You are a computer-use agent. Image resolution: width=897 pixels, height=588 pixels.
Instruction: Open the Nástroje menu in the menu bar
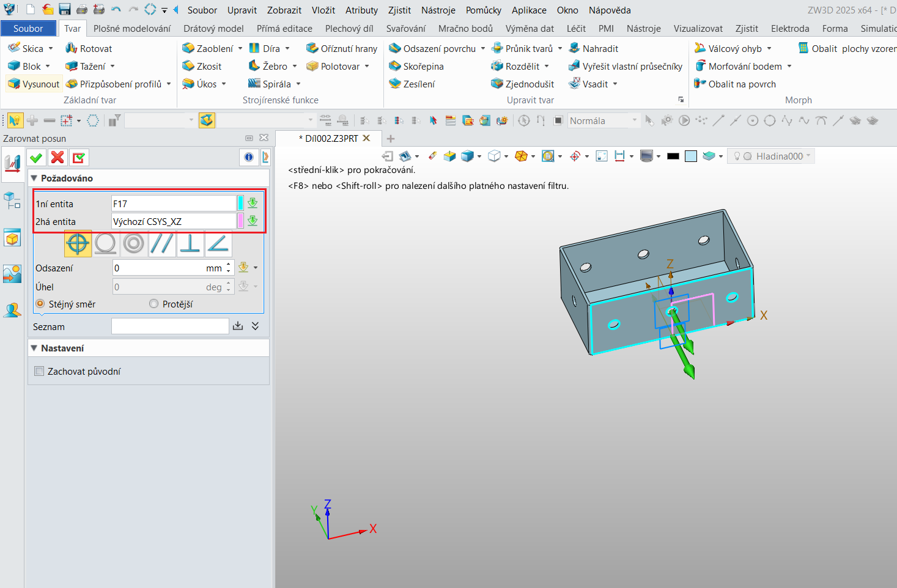coord(438,10)
